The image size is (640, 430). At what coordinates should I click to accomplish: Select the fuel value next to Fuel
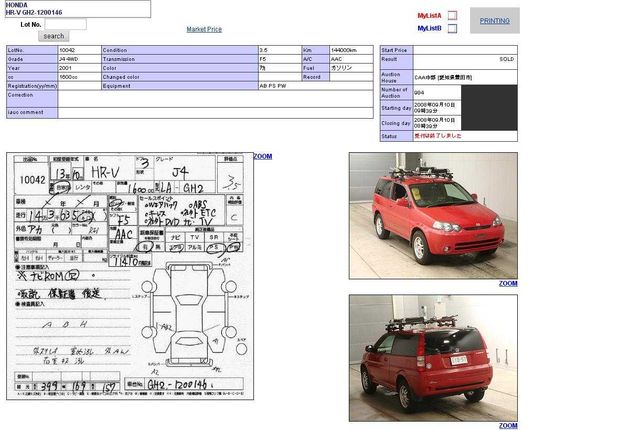[x=341, y=68]
